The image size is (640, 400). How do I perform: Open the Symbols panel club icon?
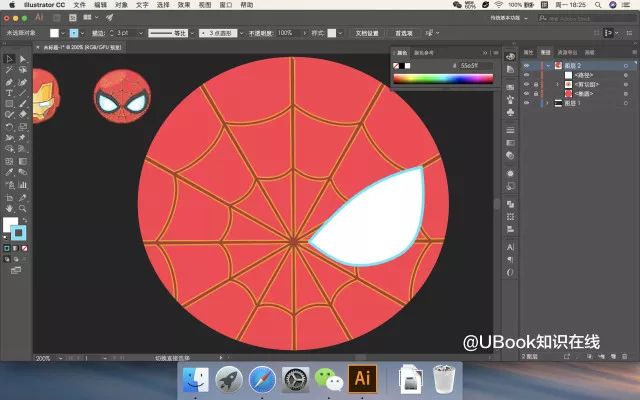point(510,112)
